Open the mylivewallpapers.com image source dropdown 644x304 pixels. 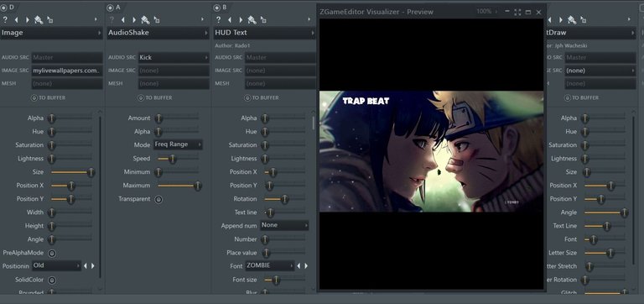click(x=67, y=71)
